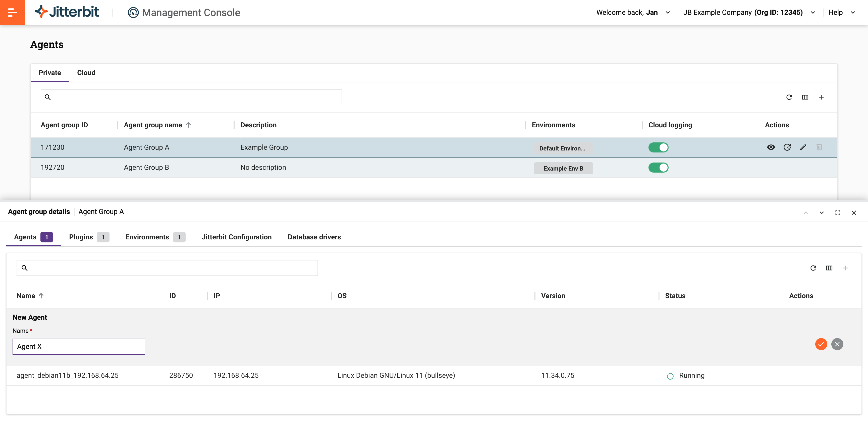Click the Version column header
The width and height of the screenshot is (868, 421).
553,296
